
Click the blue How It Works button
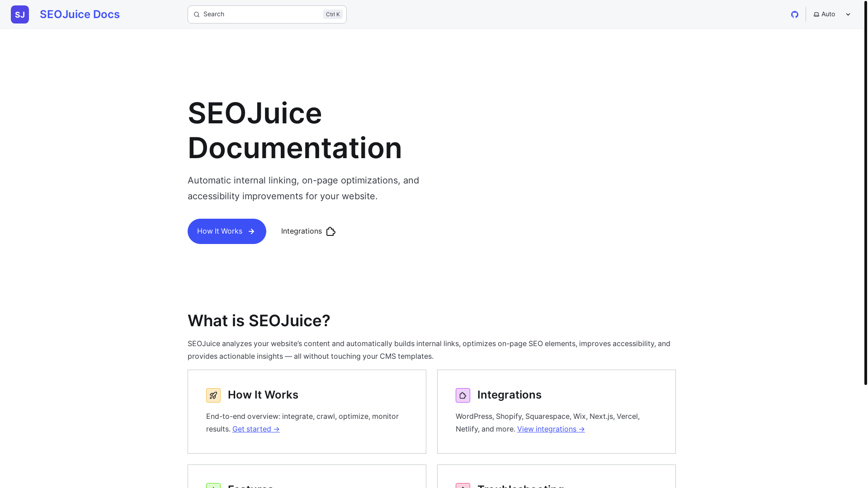pos(227,231)
